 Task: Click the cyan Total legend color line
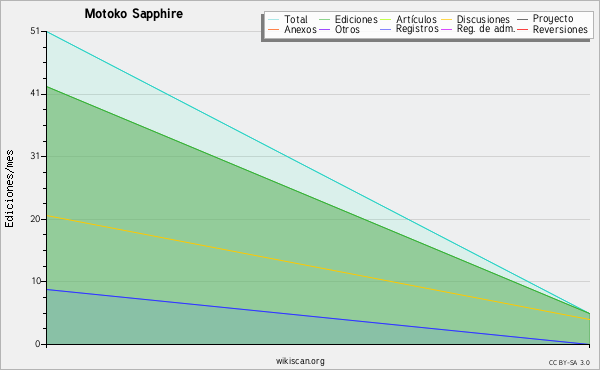click(274, 20)
